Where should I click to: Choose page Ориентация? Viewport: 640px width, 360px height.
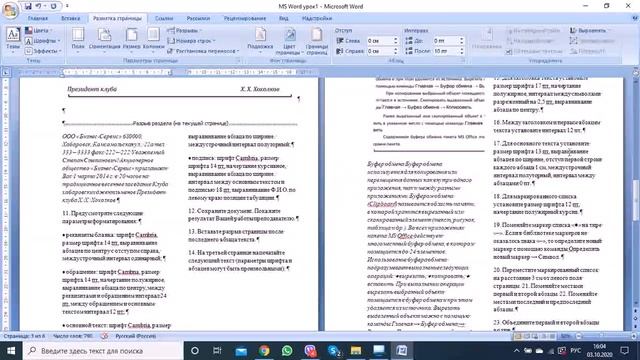coord(104,39)
